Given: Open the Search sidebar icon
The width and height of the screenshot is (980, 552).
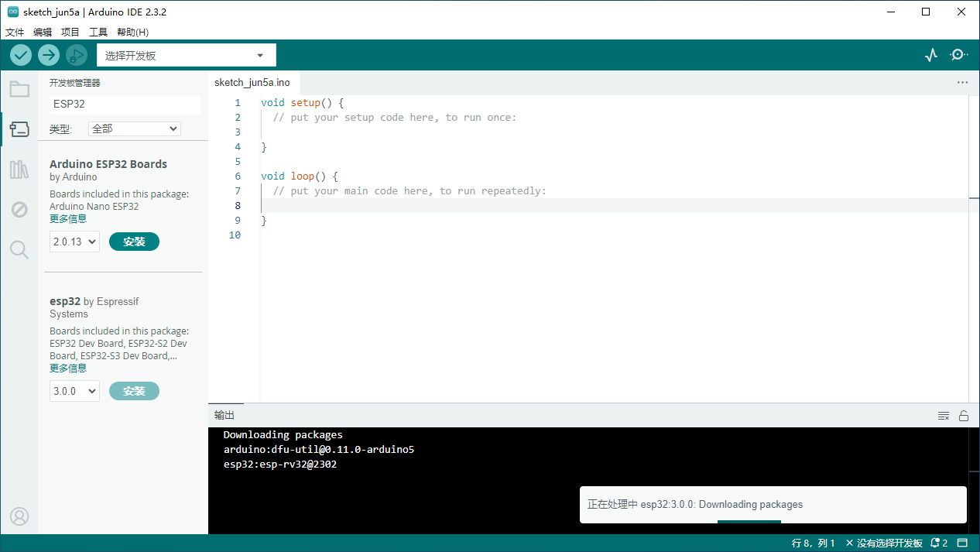Looking at the screenshot, I should 19,249.
